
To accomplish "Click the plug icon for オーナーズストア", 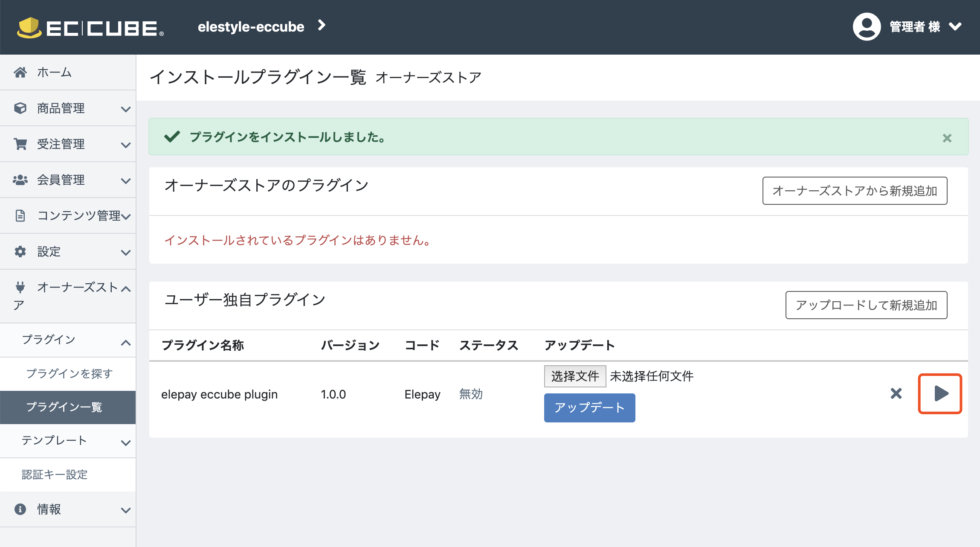I will click(x=20, y=287).
